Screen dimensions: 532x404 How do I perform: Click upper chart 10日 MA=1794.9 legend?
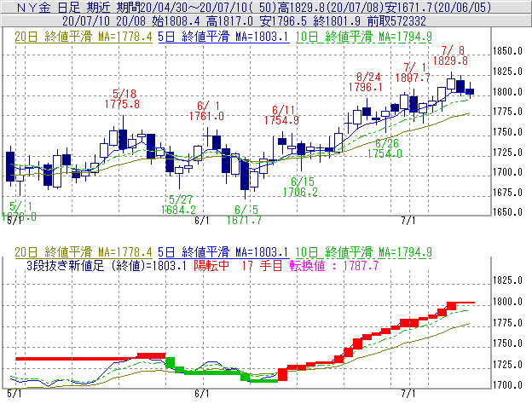point(364,37)
